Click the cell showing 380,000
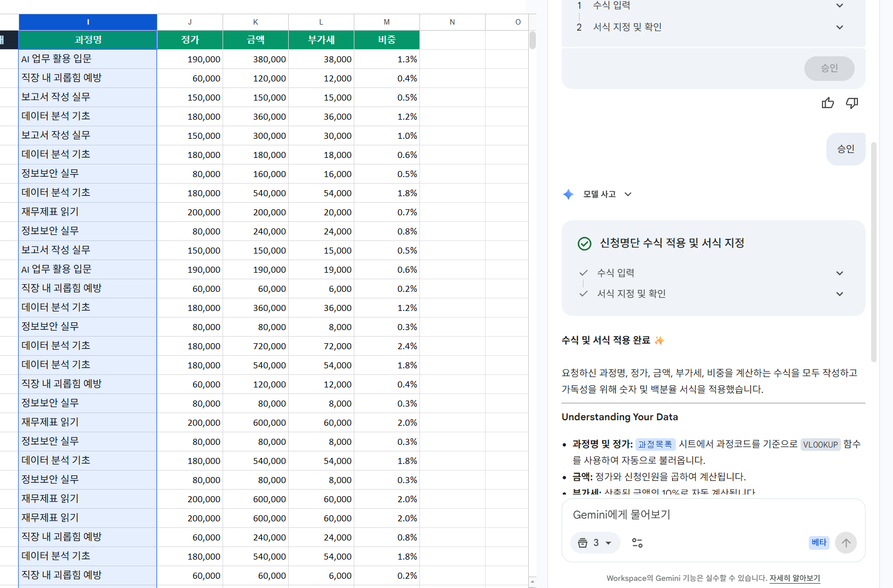 [x=255, y=59]
